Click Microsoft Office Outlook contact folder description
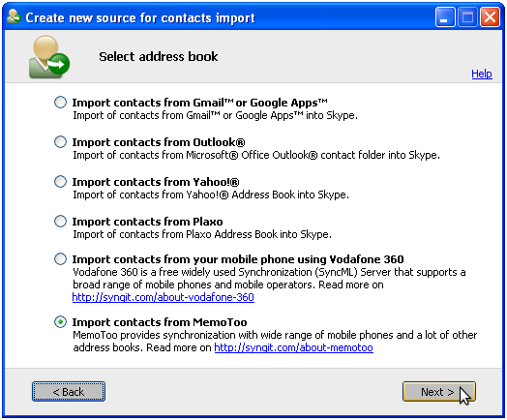 [x=256, y=155]
